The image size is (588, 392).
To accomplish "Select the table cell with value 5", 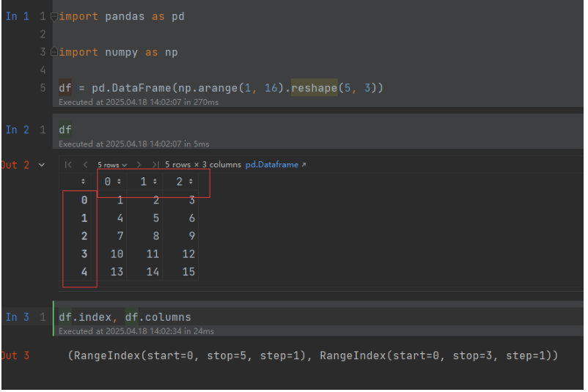I will pyautogui.click(x=155, y=218).
